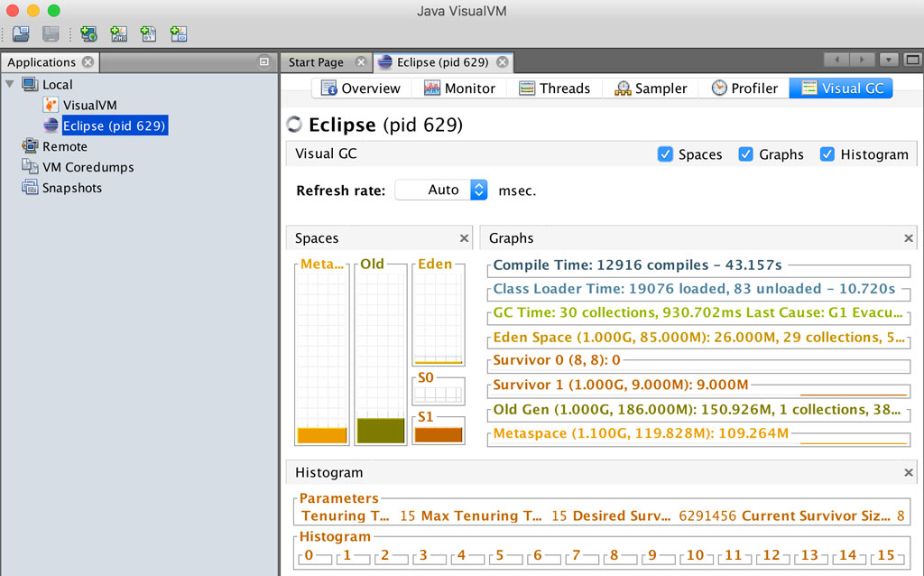The height and width of the screenshot is (576, 924).
Task: Close the Eclipse (pid 629) tab
Action: click(502, 62)
